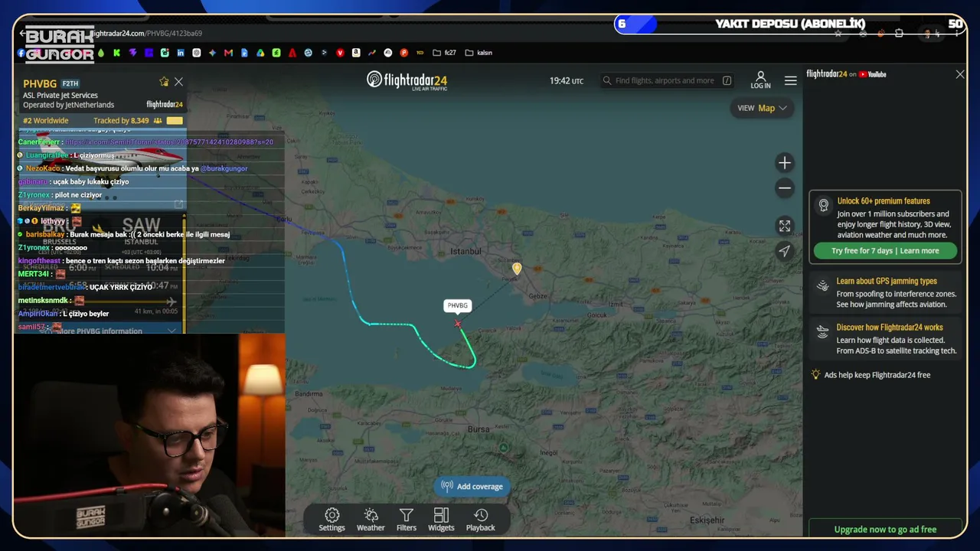Viewport: 980px width, 551px height.
Task: Click the LOG IN user icon
Action: [760, 80]
